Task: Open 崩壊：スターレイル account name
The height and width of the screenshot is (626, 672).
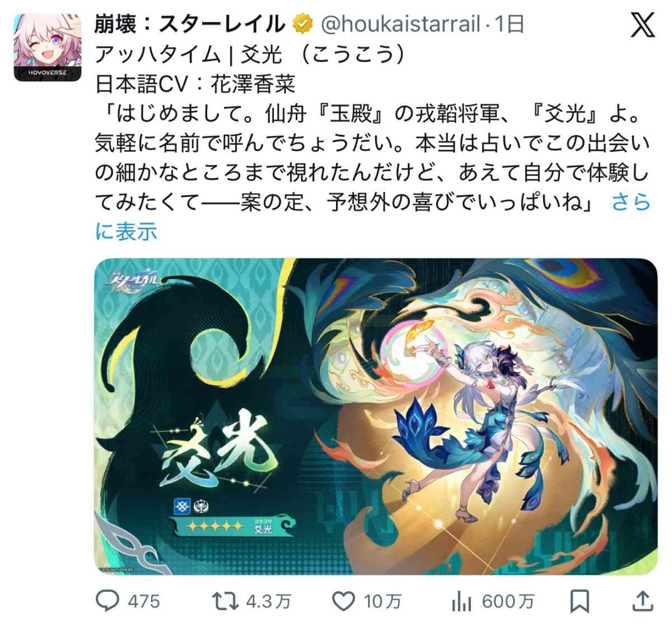Action: tap(191, 24)
